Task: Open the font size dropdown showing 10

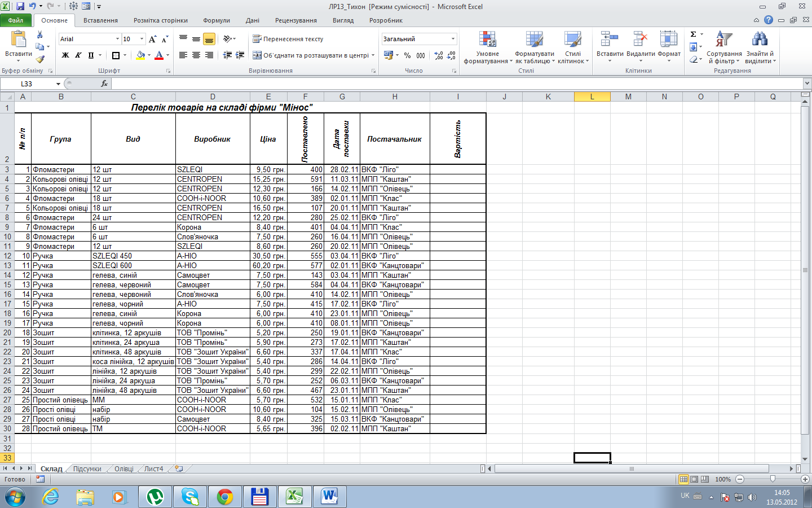Action: (x=142, y=39)
